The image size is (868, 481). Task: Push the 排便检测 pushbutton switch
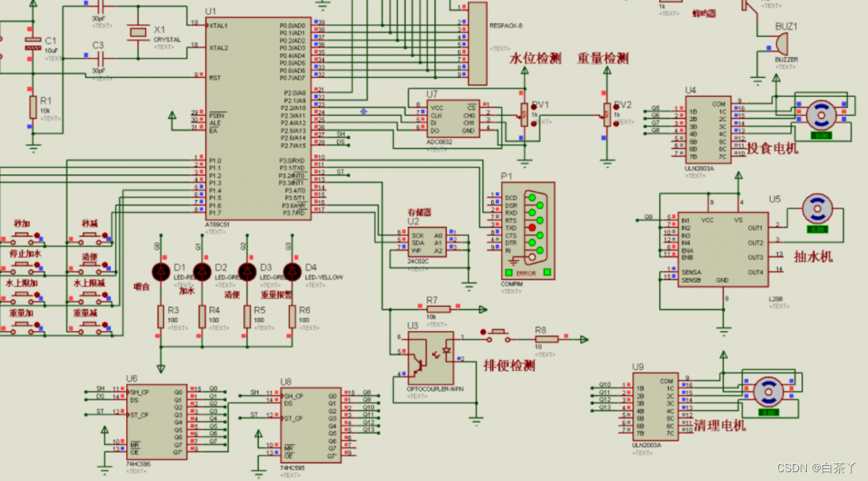tap(497, 333)
